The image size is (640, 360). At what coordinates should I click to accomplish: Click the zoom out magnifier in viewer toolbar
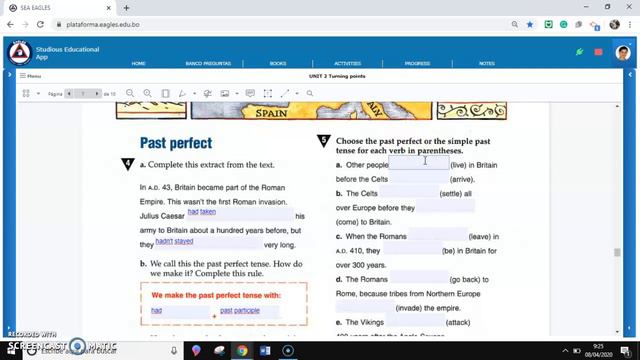(130, 93)
